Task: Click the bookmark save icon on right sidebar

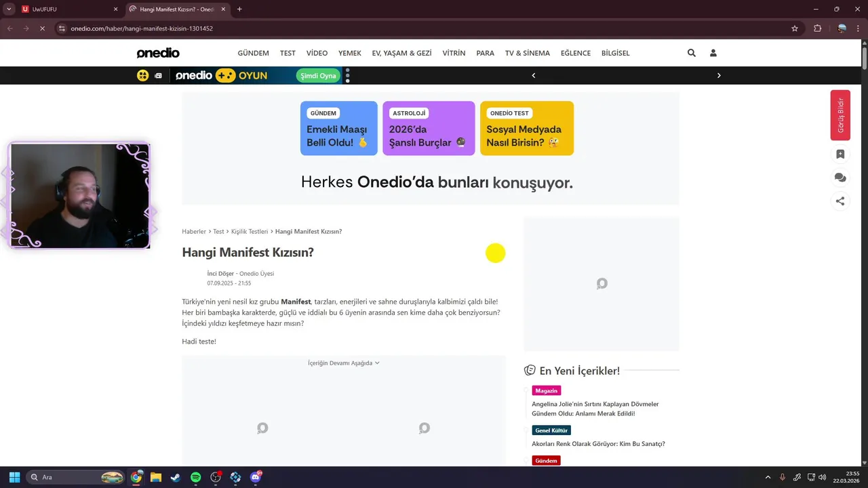Action: (x=840, y=154)
